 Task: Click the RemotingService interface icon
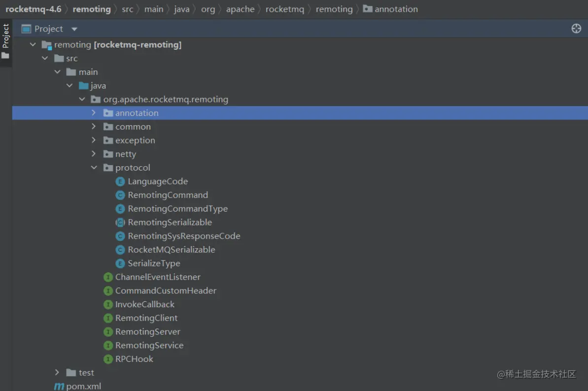(x=108, y=346)
